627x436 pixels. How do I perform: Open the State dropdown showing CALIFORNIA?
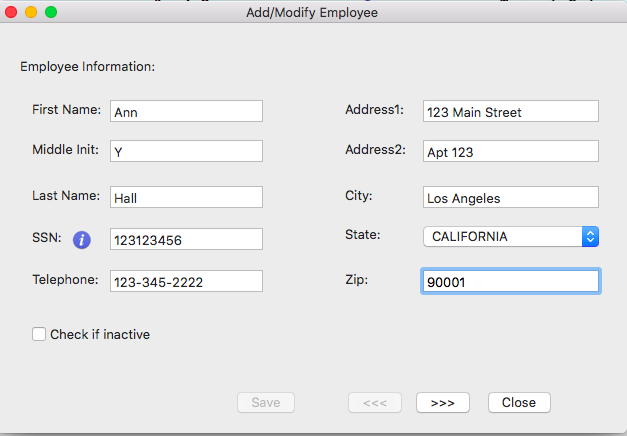510,237
